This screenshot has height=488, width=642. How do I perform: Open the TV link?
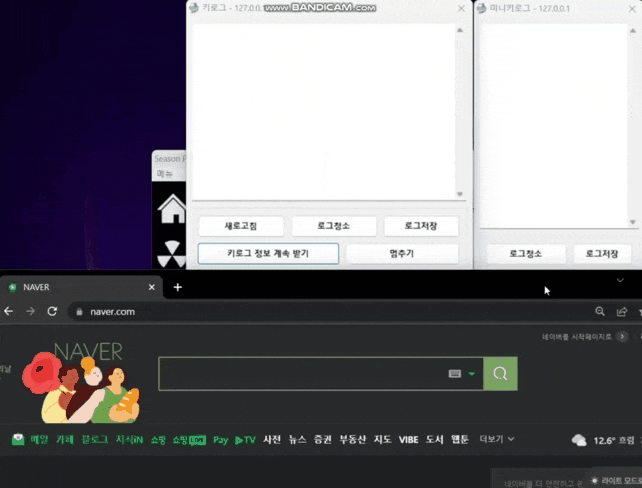point(245,440)
